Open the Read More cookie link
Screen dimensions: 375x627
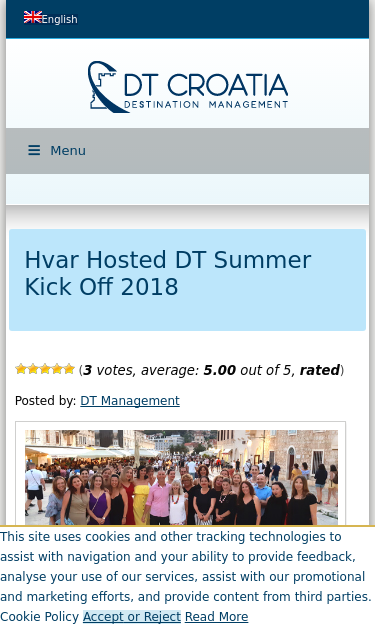216,617
